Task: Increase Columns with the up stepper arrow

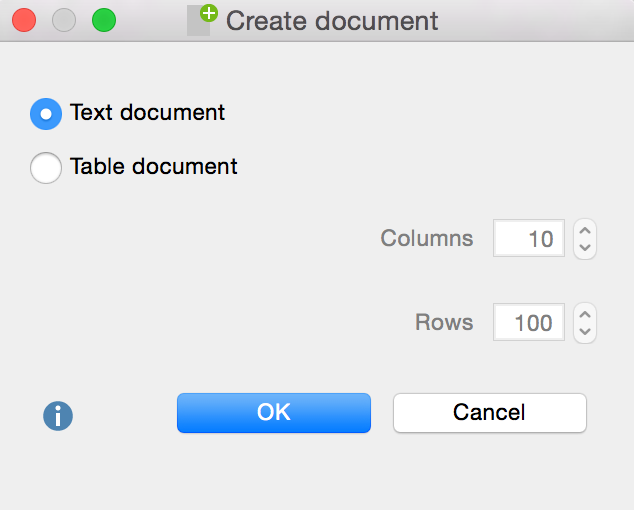Action: pos(586,231)
